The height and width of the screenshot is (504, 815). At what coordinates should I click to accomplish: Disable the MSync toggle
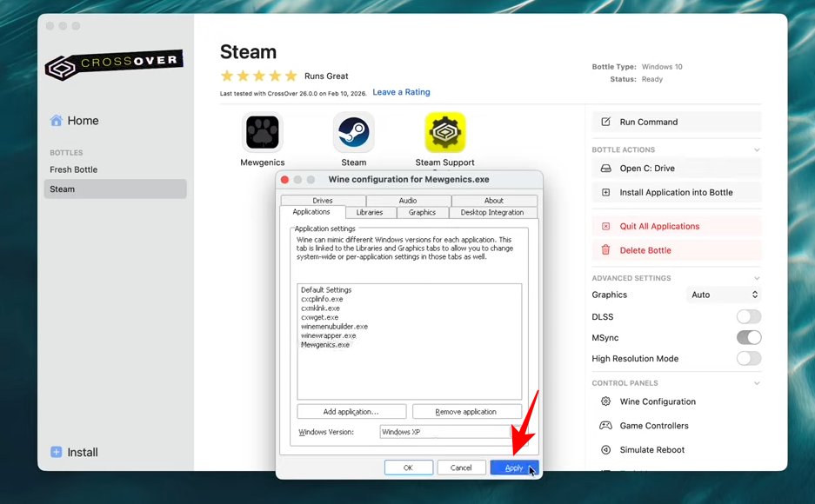(x=748, y=338)
